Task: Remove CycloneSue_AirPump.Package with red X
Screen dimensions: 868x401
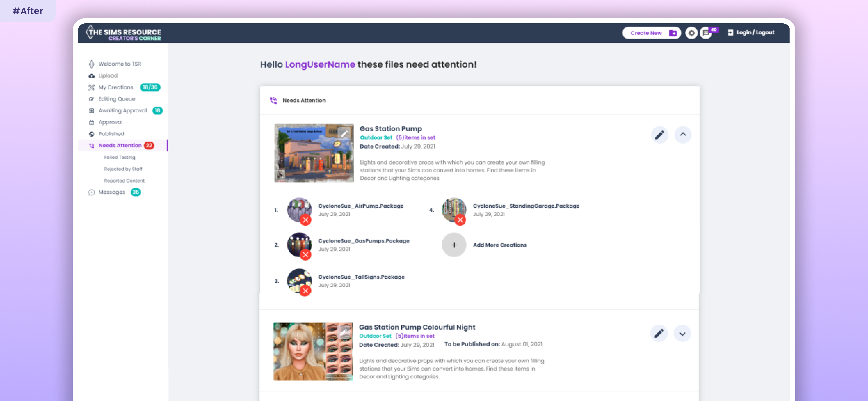Action: (305, 220)
